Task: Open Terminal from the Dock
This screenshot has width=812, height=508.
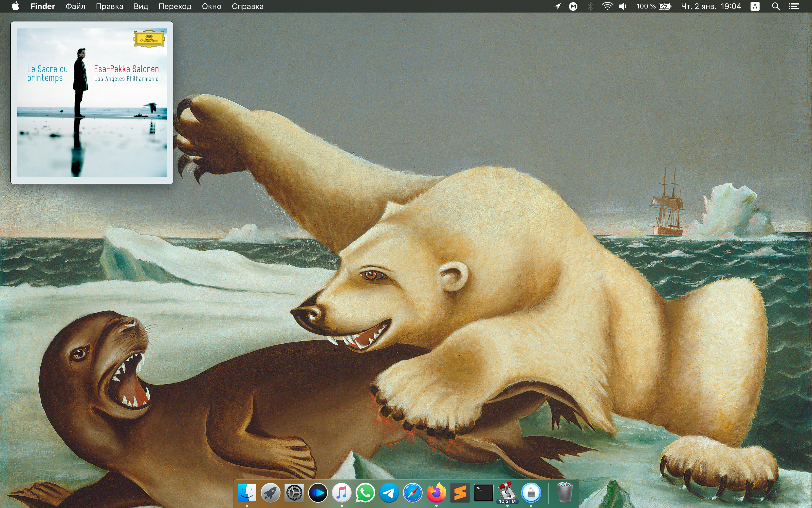Action: point(484,493)
